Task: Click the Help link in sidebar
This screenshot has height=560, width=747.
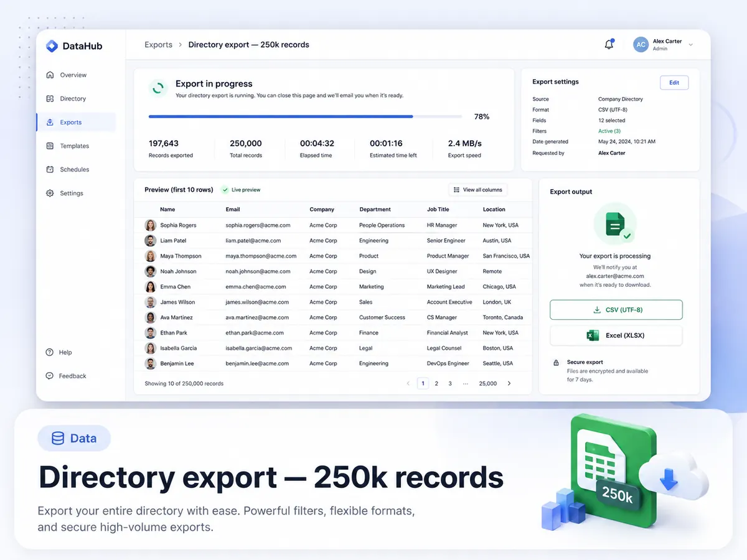Action: point(65,352)
